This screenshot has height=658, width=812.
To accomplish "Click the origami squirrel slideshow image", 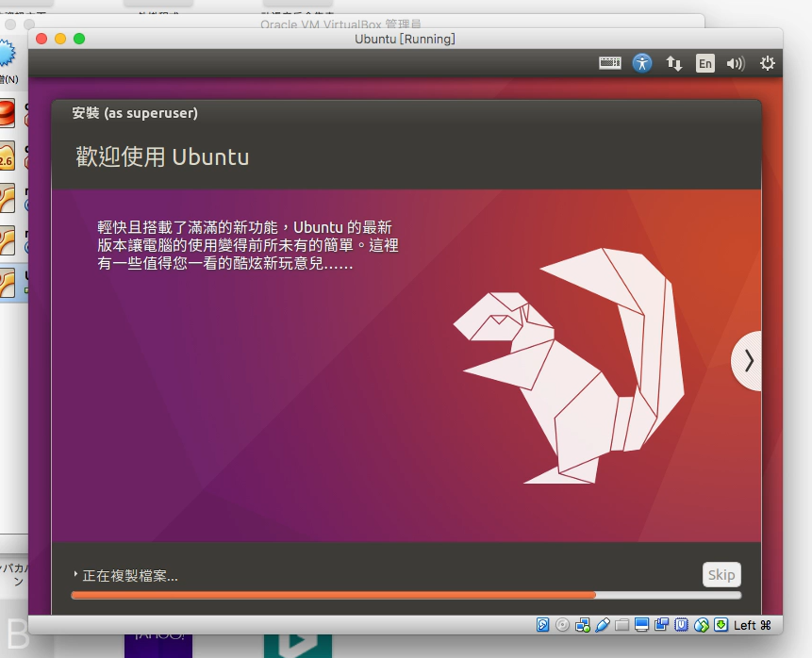I will pyautogui.click(x=569, y=366).
